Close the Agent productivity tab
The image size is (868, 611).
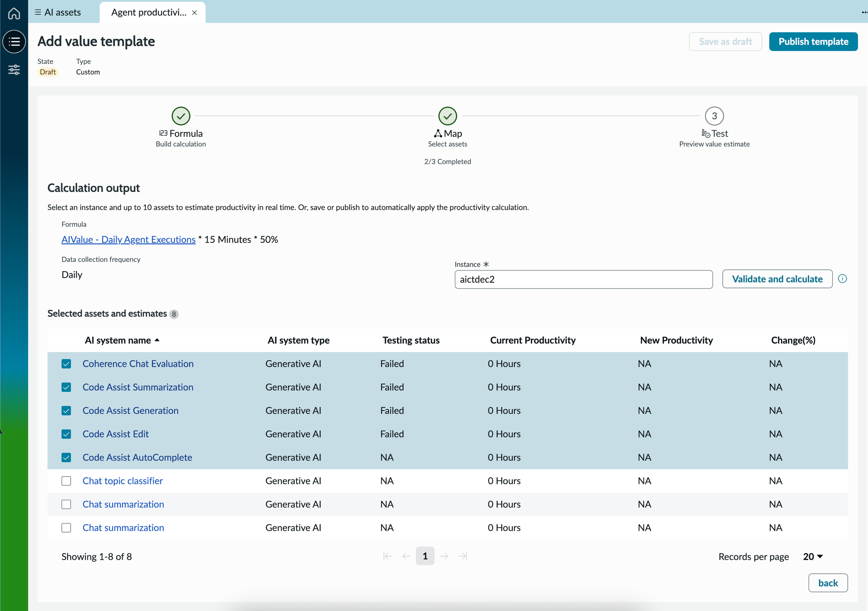click(195, 13)
